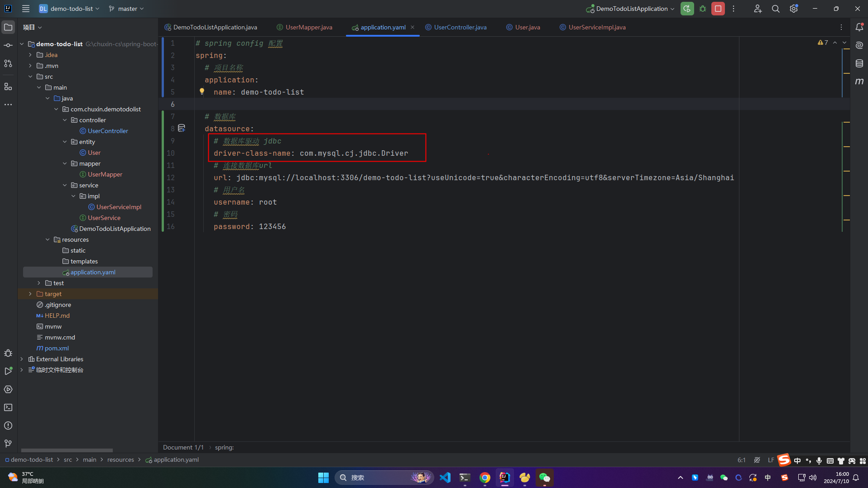Screen dimensions: 868x488
Task: Open Code With Me user icon
Action: coord(758,9)
